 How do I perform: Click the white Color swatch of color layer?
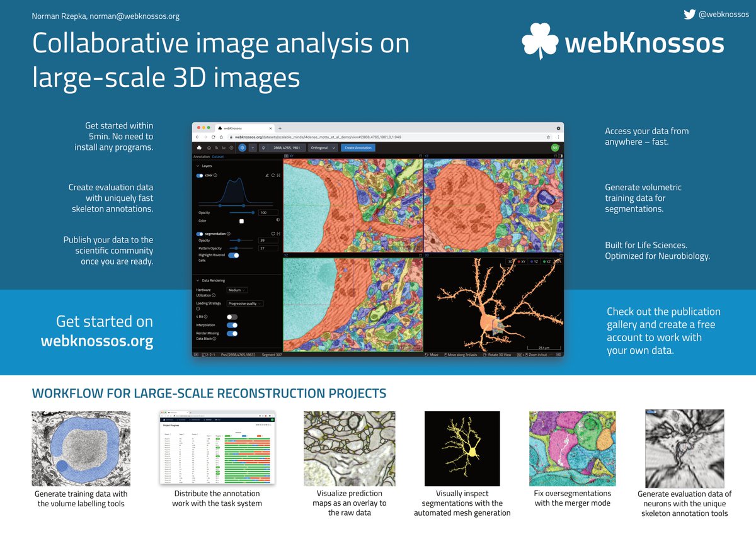pos(241,221)
